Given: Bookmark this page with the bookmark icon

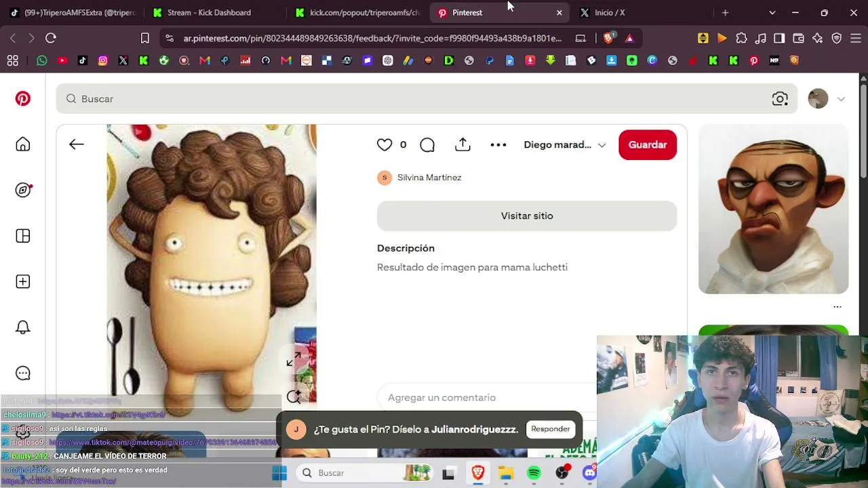Looking at the screenshot, I should pos(145,39).
